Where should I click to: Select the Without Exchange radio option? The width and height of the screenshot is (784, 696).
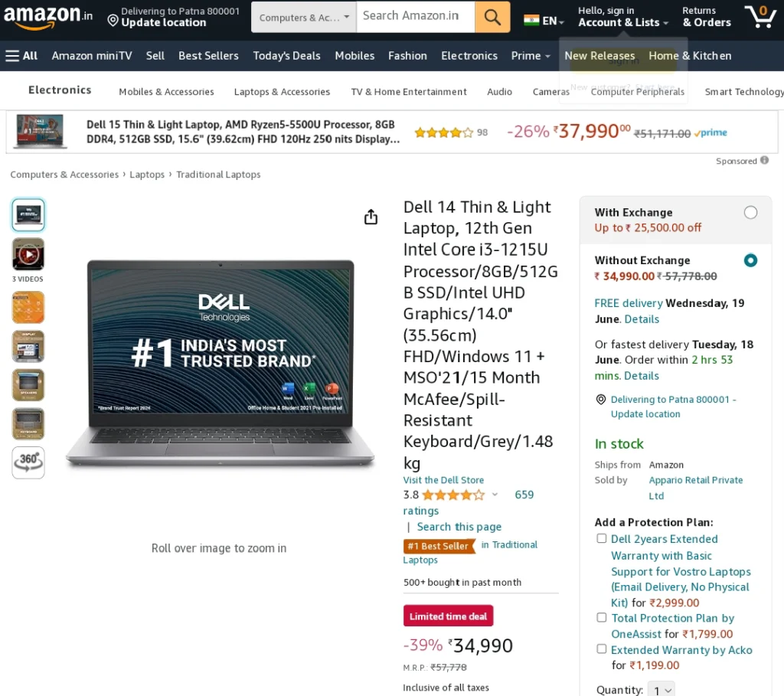750,260
